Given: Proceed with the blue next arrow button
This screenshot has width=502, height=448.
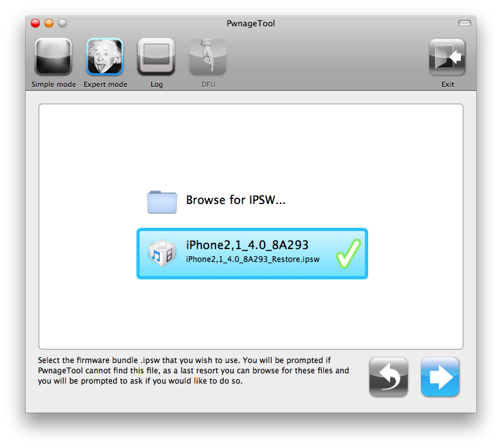Looking at the screenshot, I should 440,377.
